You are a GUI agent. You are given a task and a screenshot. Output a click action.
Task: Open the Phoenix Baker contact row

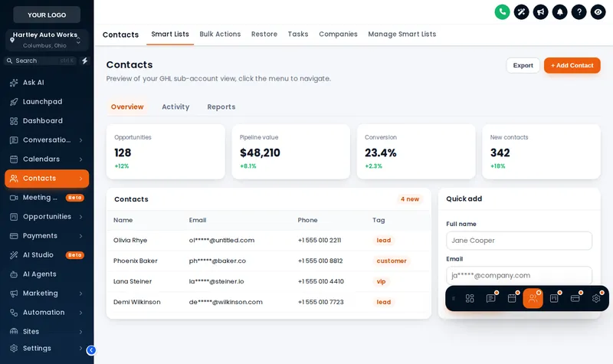click(269, 261)
